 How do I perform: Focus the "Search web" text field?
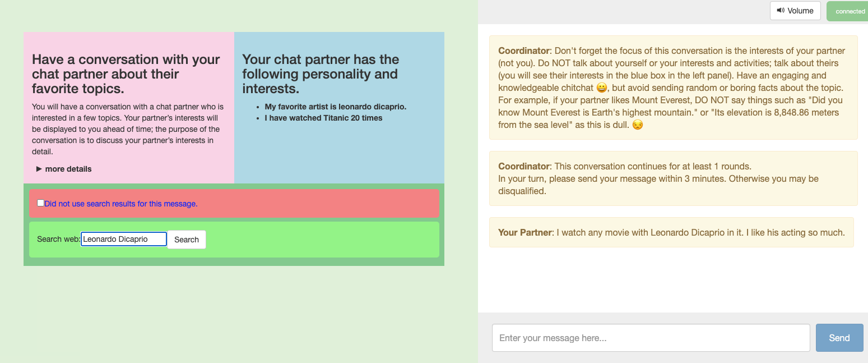click(x=124, y=239)
